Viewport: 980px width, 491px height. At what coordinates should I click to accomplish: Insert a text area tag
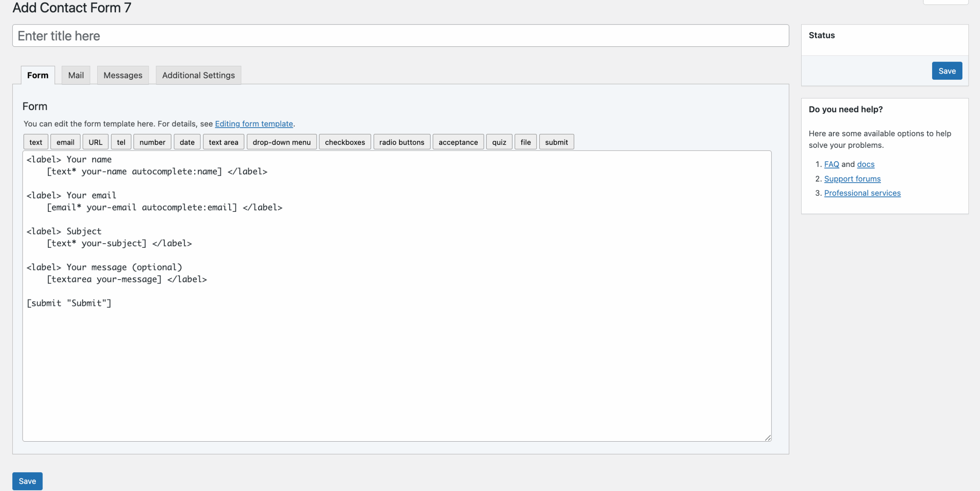pyautogui.click(x=223, y=142)
